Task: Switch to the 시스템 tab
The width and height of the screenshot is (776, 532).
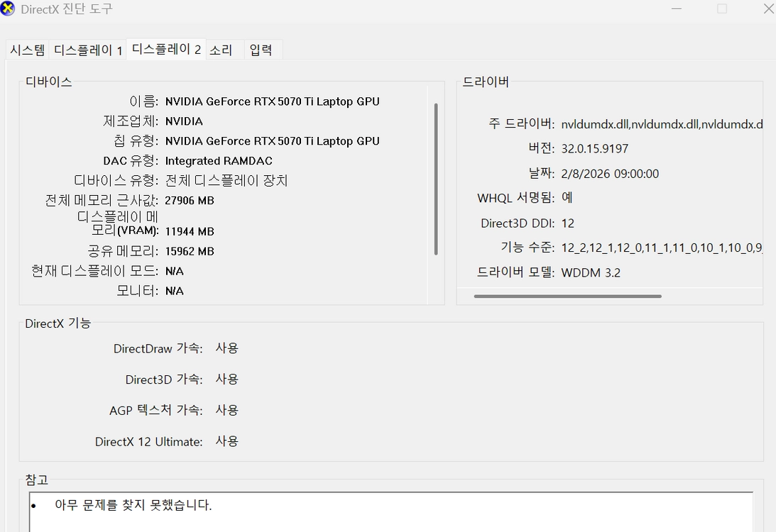Action: (x=28, y=50)
